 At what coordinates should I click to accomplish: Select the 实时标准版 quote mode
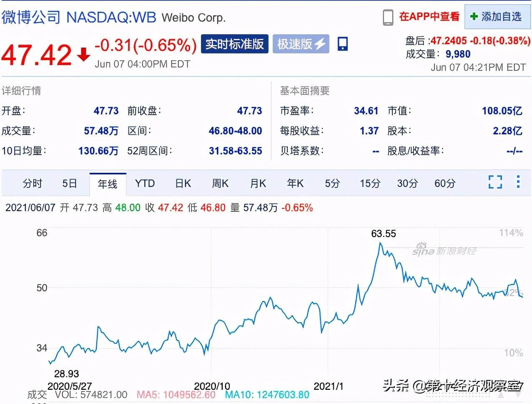(234, 44)
